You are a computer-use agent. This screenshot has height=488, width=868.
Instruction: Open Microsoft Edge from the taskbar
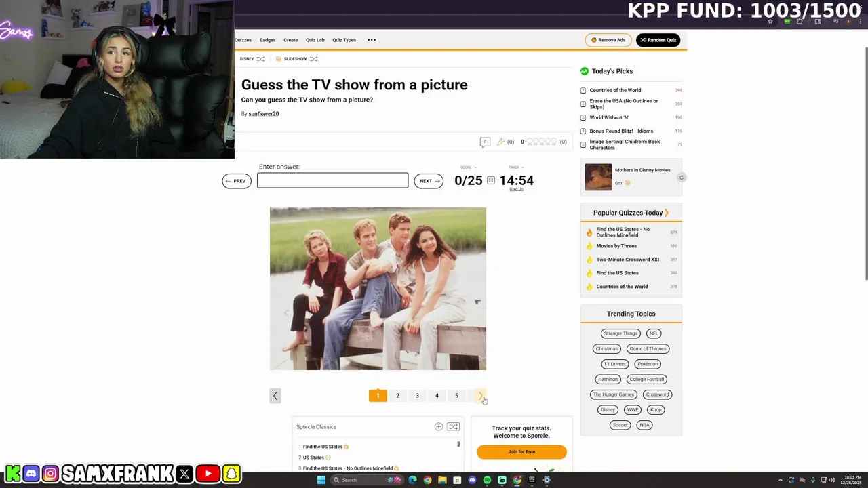click(x=412, y=480)
